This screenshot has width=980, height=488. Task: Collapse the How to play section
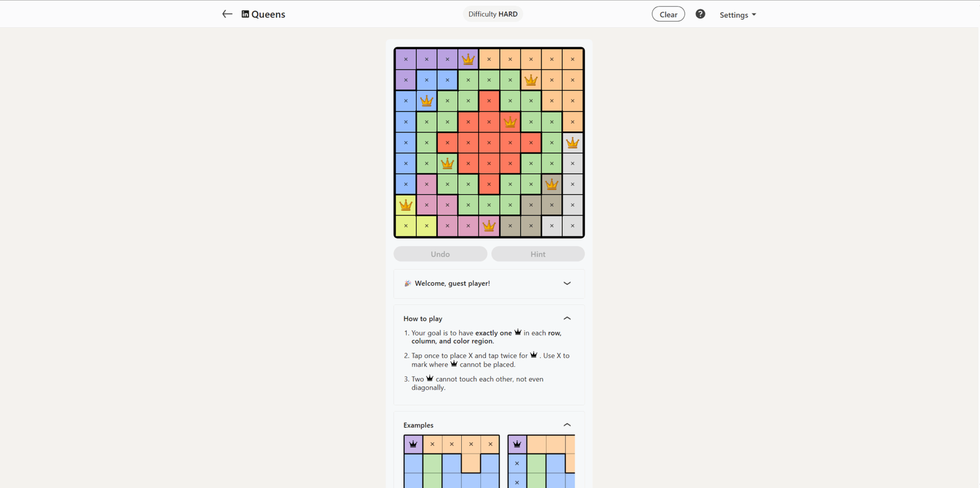coord(567,318)
